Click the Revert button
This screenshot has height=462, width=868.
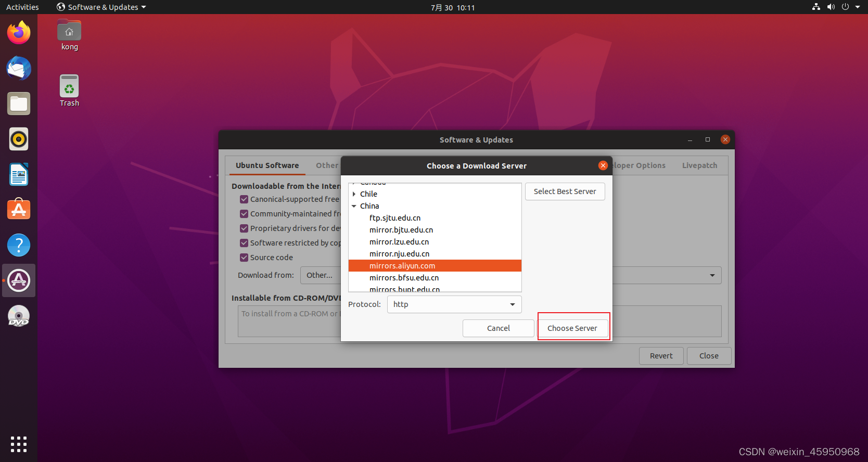[661, 356]
